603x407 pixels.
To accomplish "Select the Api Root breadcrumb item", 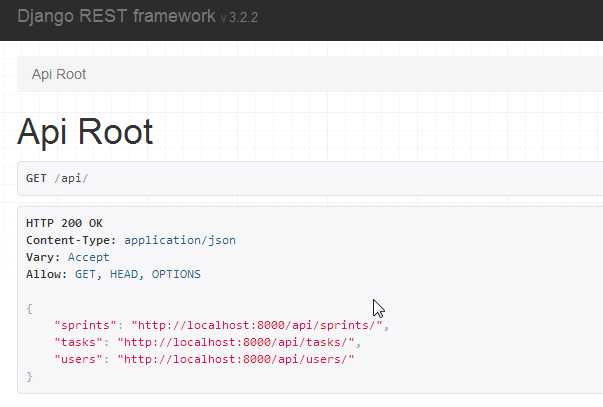I will click(x=59, y=74).
